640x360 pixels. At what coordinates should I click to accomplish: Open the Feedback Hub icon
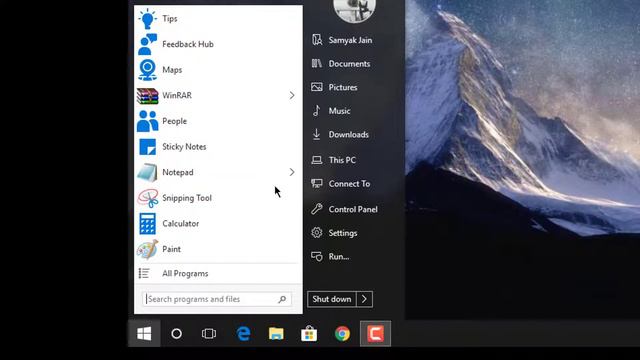tap(147, 44)
